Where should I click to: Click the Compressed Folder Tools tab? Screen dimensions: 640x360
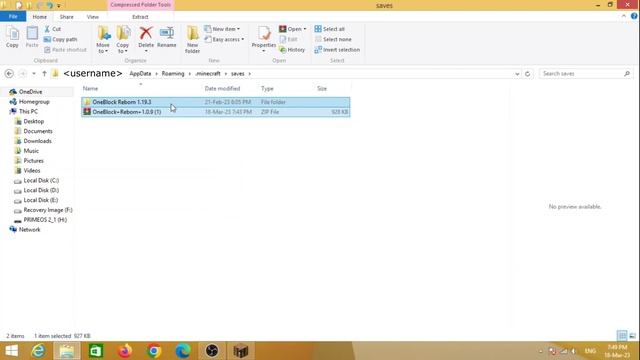140,5
